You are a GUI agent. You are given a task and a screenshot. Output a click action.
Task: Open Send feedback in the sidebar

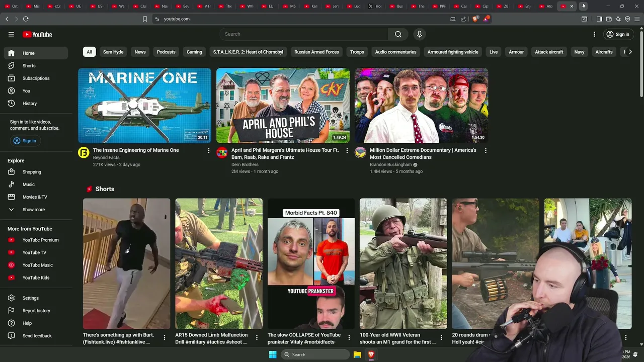(x=36, y=336)
